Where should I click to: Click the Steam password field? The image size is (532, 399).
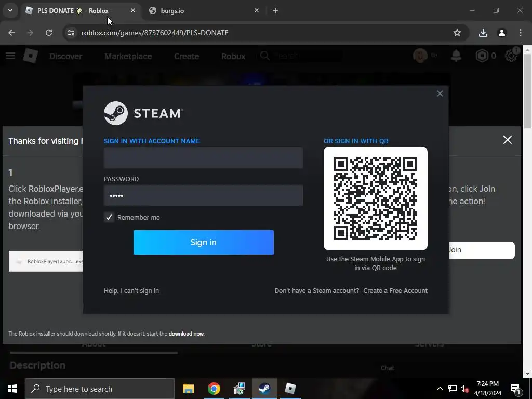[203, 195]
